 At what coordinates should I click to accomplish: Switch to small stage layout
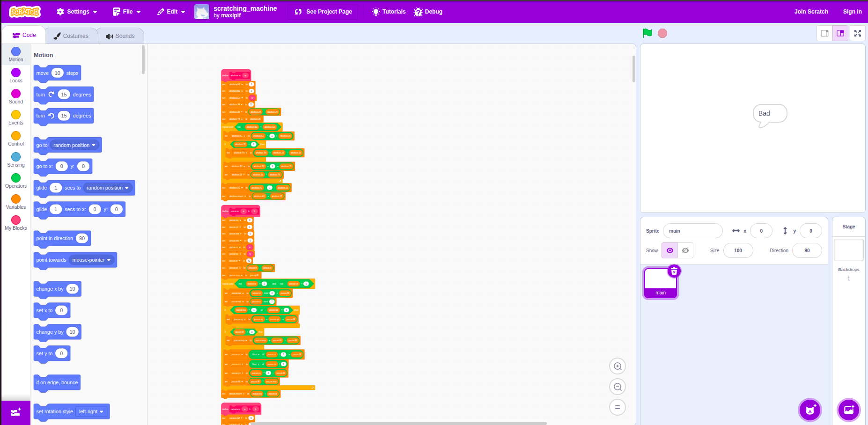point(824,33)
